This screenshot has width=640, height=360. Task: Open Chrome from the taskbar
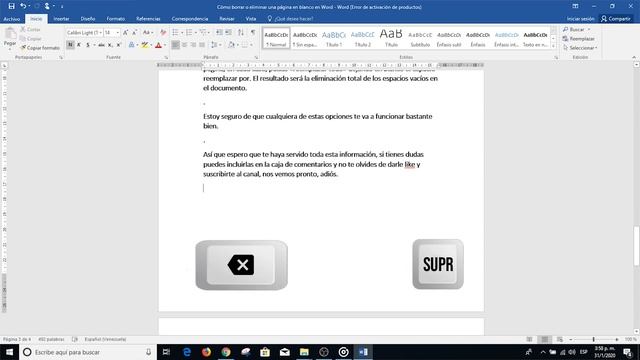(226, 352)
